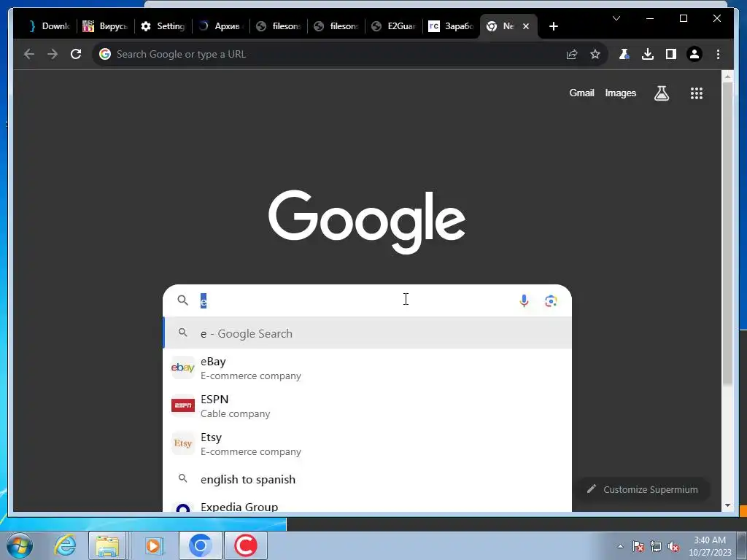The height and width of the screenshot is (560, 747).
Task: Choose the eBay suggestion
Action: tap(367, 367)
